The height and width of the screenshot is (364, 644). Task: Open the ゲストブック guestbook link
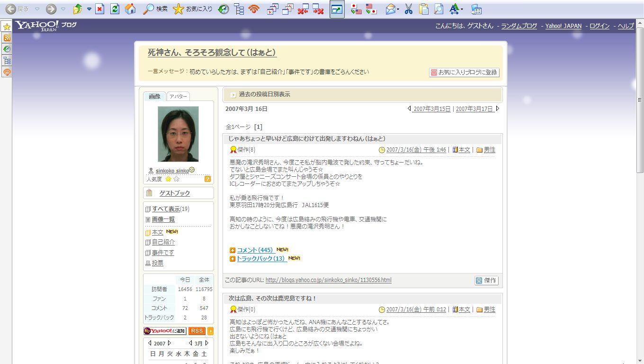tap(174, 193)
